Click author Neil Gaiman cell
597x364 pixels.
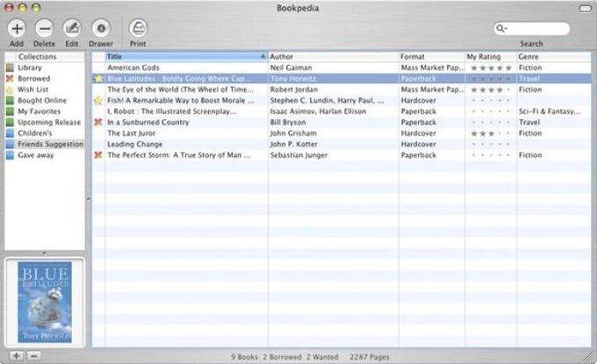(291, 68)
